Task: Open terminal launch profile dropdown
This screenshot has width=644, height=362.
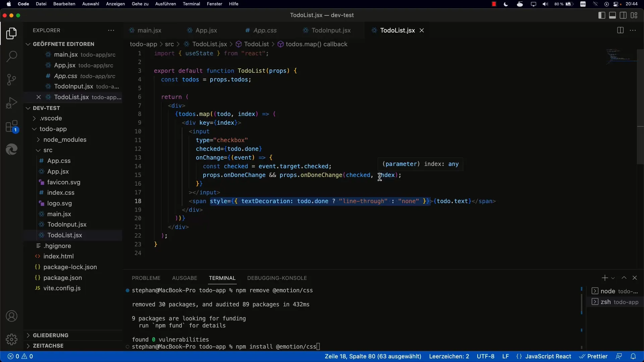Action: point(613,278)
